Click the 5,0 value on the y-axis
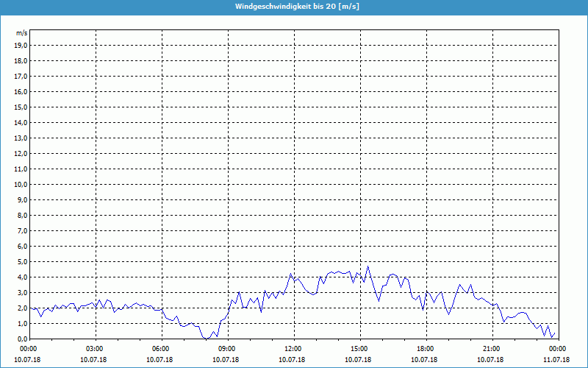Screen dimensions: 588x368 tap(21, 261)
